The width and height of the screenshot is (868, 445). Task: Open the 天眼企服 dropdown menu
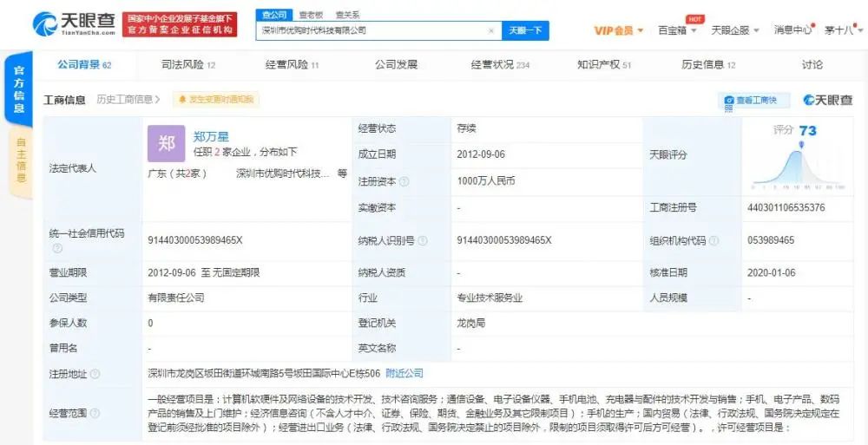(x=735, y=30)
